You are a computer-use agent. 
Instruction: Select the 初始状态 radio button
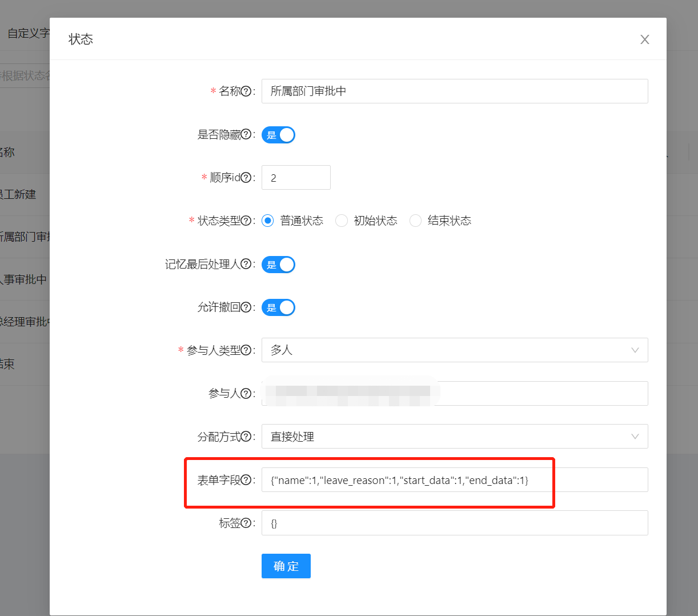point(342,221)
